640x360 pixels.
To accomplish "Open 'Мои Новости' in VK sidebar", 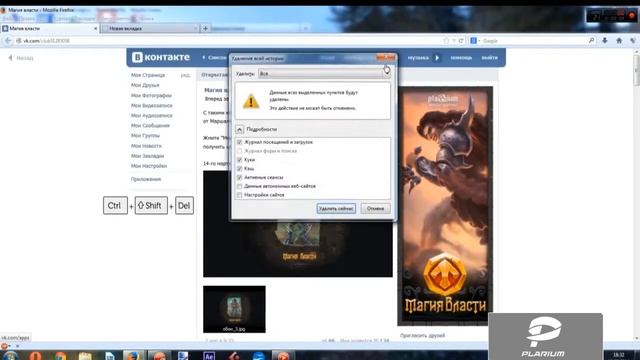I will pos(146,146).
